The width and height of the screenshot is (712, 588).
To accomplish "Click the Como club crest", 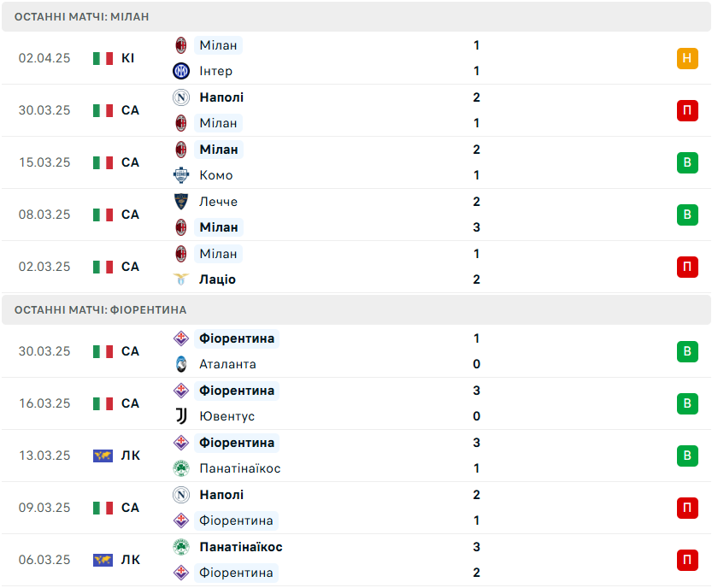I will [x=181, y=175].
